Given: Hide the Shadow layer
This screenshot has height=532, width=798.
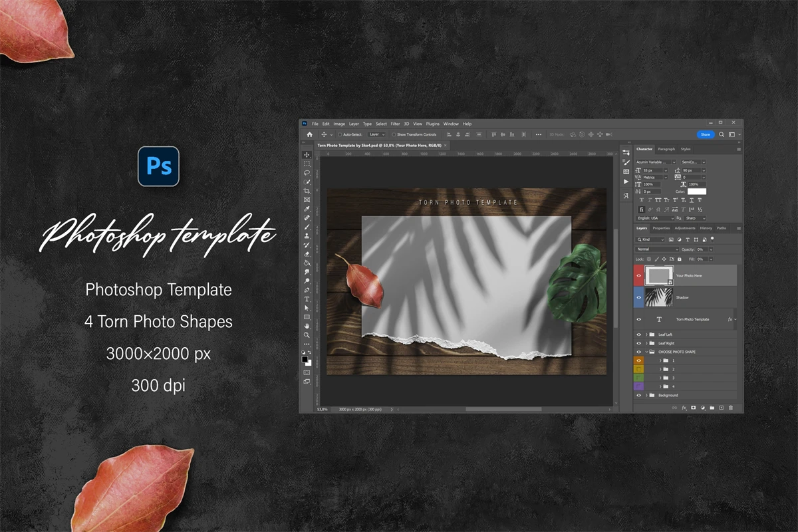Looking at the screenshot, I should pyautogui.click(x=639, y=297).
